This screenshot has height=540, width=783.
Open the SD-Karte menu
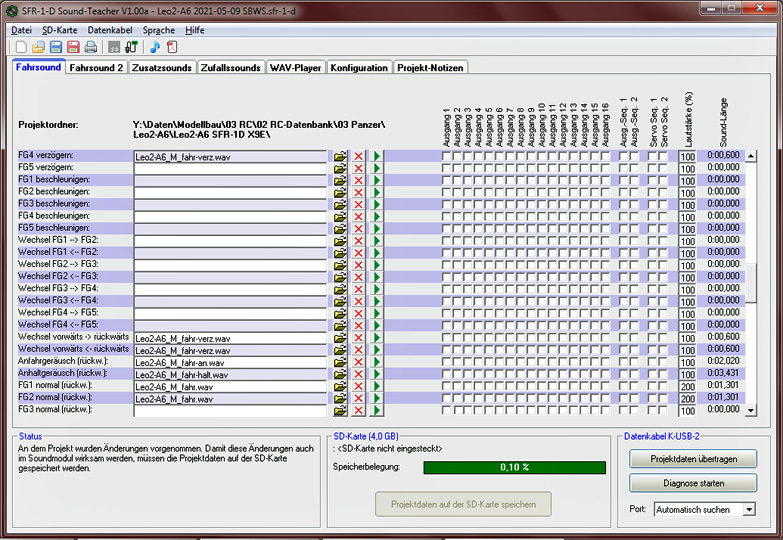[60, 30]
